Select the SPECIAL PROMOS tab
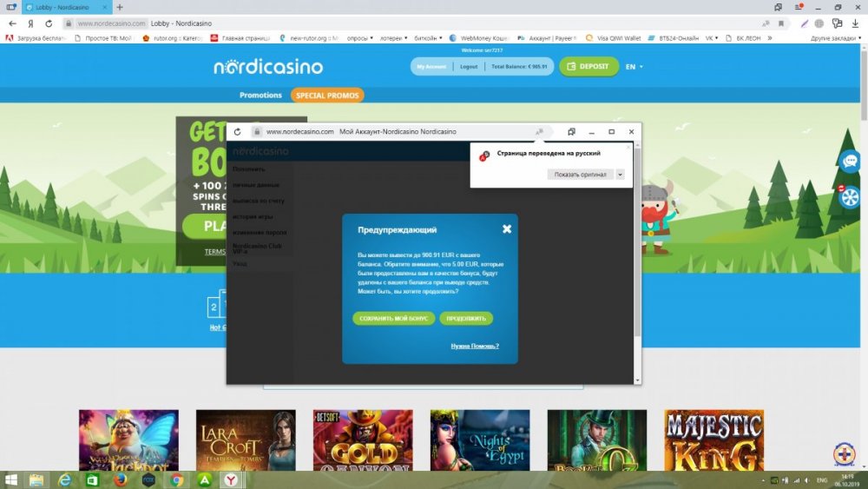The width and height of the screenshot is (868, 489). (327, 96)
